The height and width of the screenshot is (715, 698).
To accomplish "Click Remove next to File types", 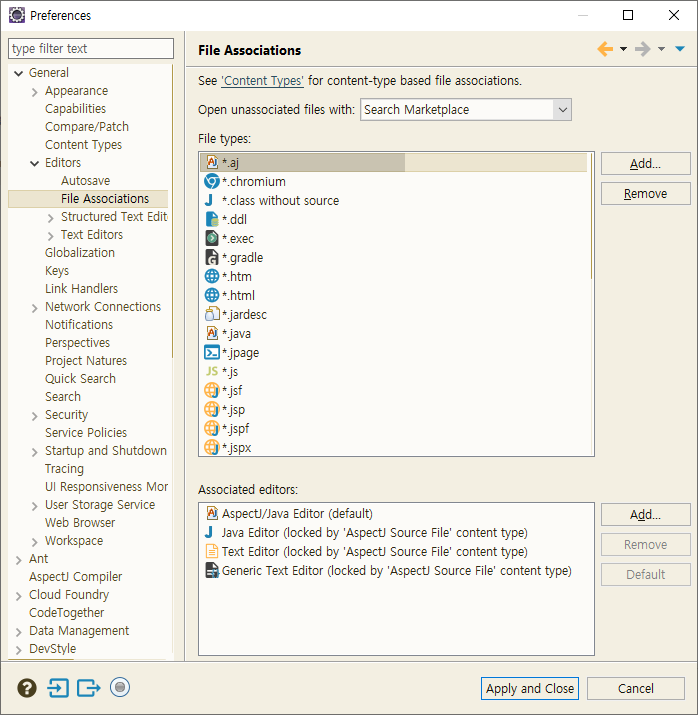I will 646,194.
